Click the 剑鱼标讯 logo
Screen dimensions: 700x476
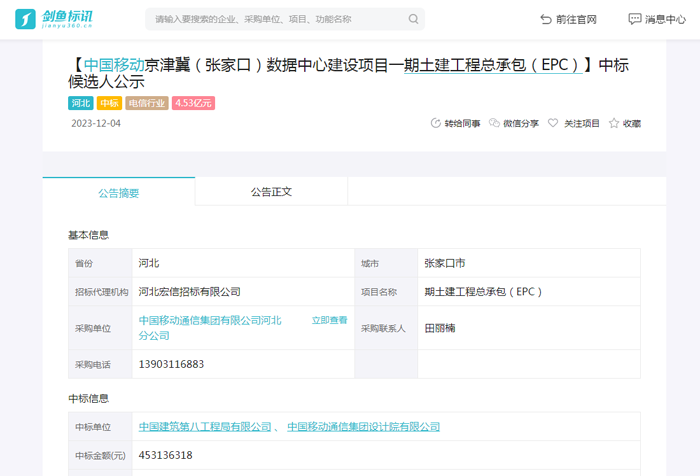tap(54, 19)
